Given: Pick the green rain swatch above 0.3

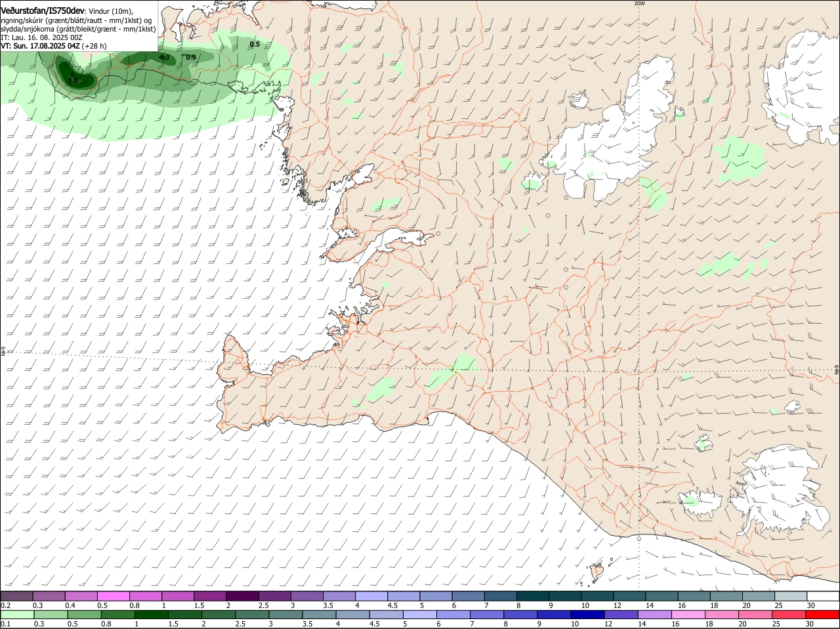Looking at the screenshot, I should tap(49, 615).
